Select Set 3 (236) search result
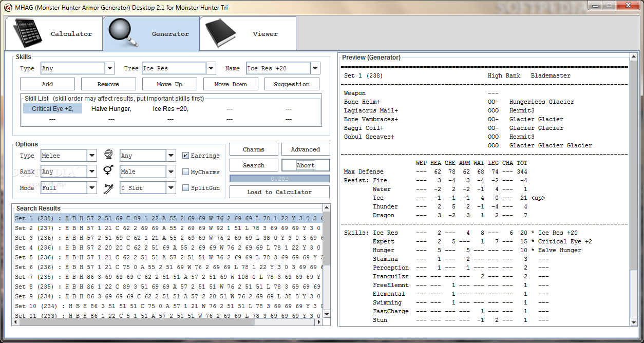 [x=168, y=238]
